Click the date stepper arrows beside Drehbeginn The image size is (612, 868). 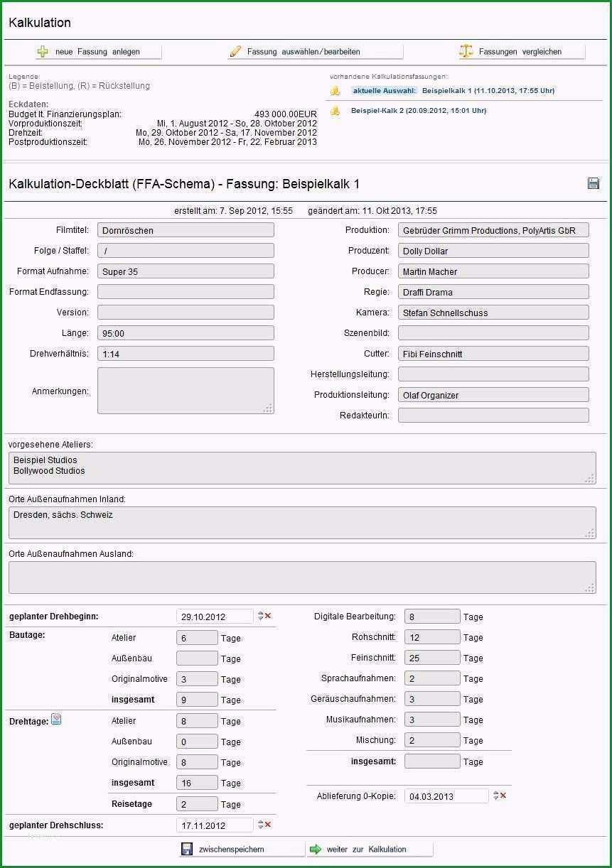tap(261, 616)
